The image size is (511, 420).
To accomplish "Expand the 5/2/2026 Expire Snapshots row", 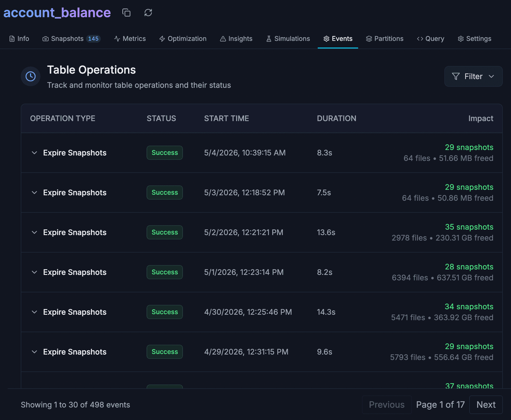I will 34,232.
